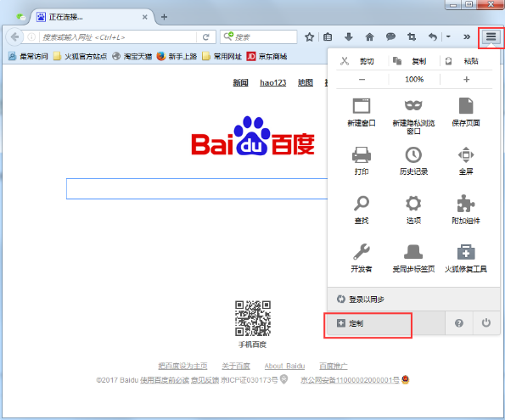Click 定制 customize button

(386, 323)
